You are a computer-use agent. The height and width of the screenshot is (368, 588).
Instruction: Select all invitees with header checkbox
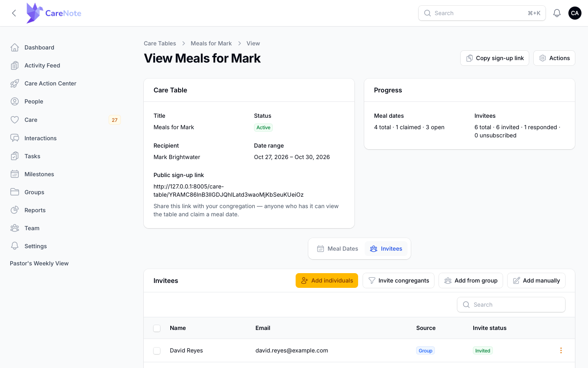tap(157, 328)
